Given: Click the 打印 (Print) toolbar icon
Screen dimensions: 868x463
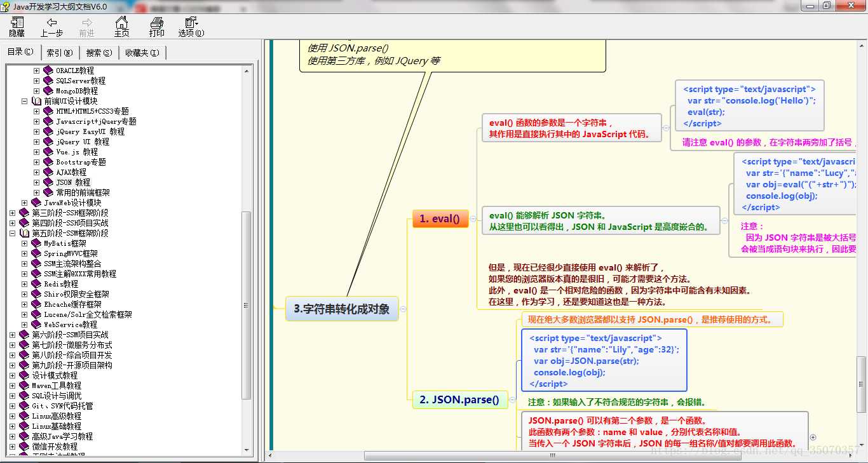Looking at the screenshot, I should 156,27.
